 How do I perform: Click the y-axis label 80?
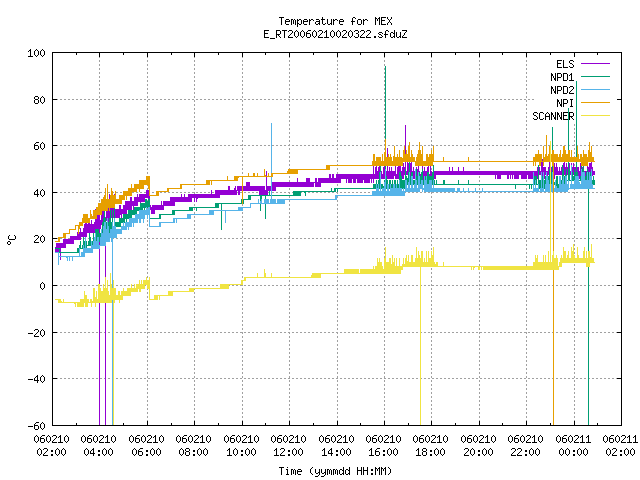click(x=39, y=100)
